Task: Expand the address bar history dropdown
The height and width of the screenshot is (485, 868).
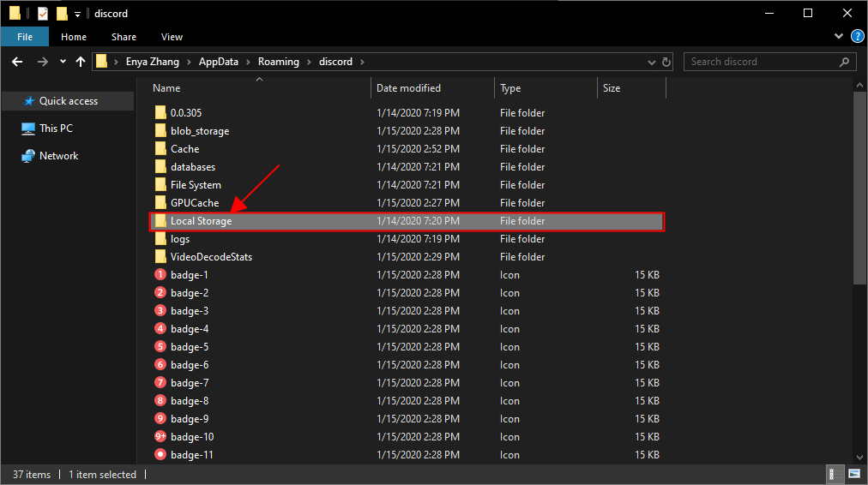Action: tap(648, 62)
